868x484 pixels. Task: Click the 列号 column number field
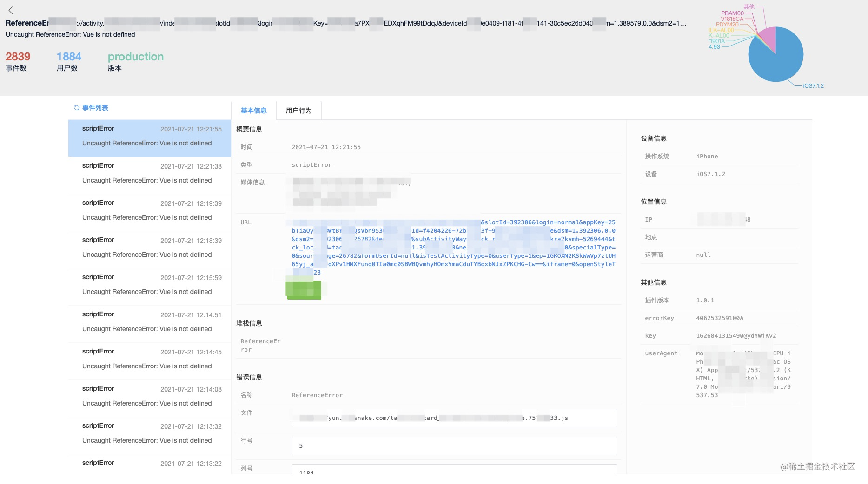pos(454,470)
